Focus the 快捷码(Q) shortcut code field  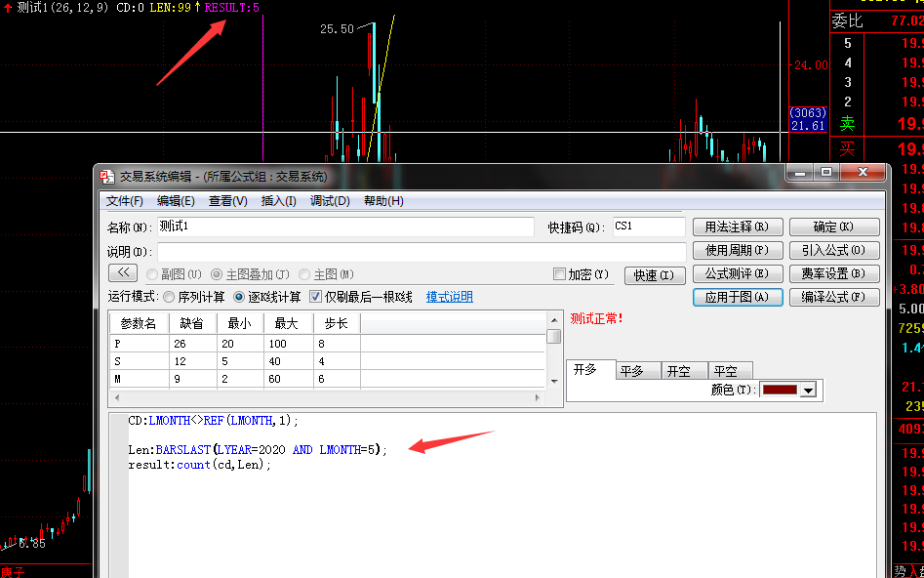[x=649, y=227]
